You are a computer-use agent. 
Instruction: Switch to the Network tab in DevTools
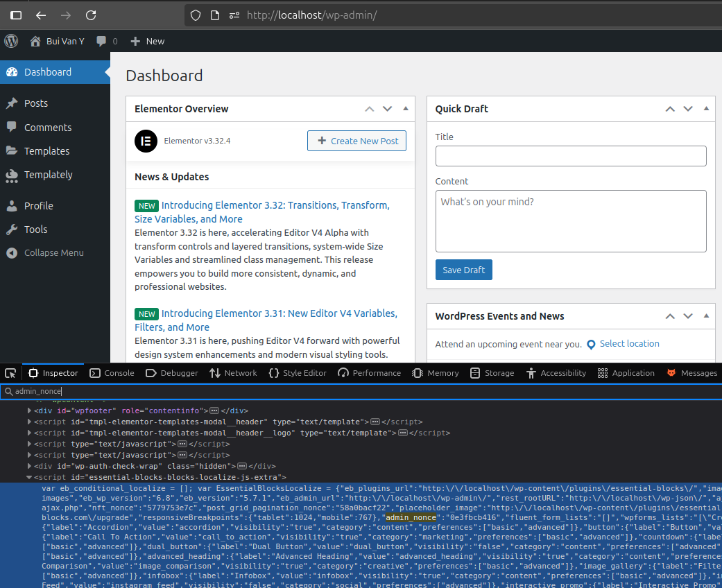[x=233, y=373]
